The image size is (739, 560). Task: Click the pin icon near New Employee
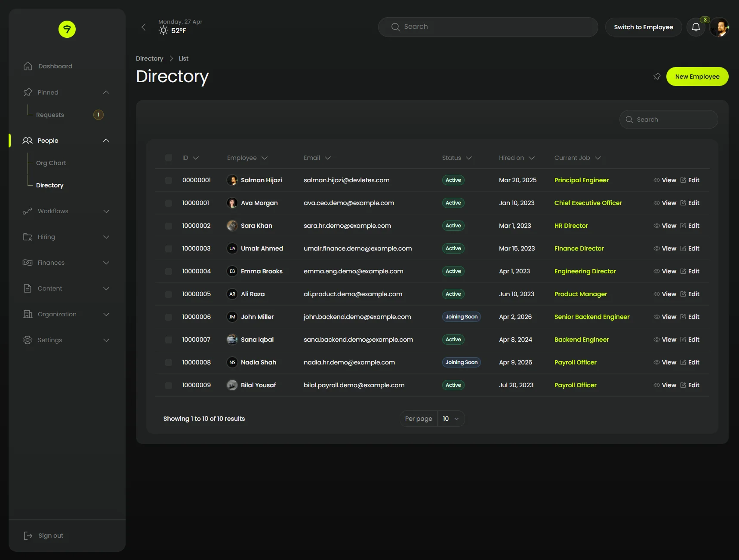[x=657, y=76]
